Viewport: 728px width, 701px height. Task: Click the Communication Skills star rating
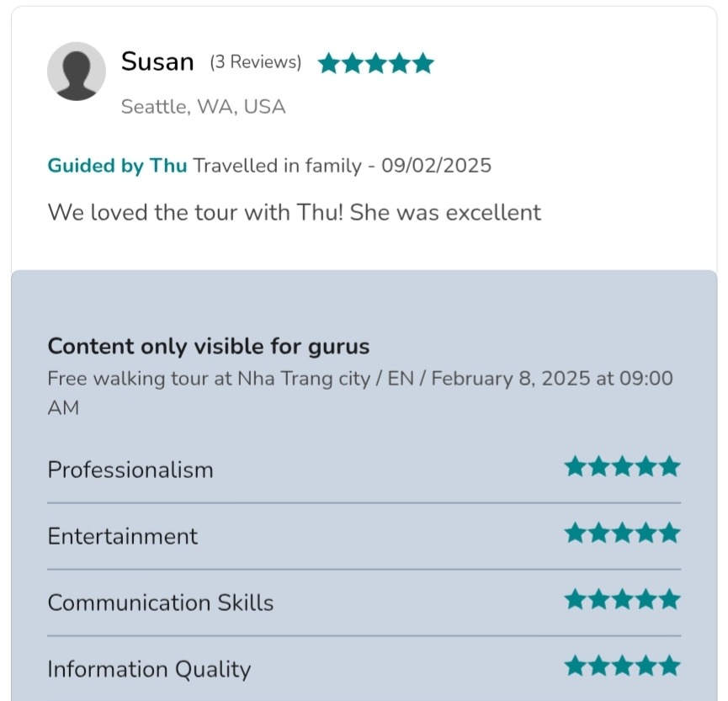622,599
